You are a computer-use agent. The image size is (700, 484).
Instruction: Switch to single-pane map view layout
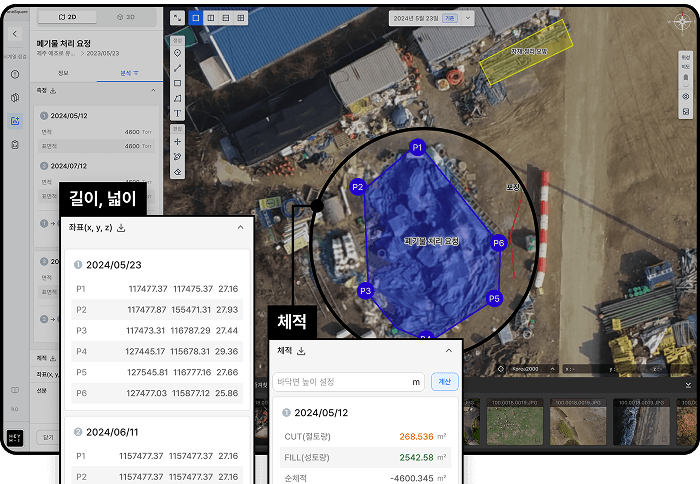195,18
